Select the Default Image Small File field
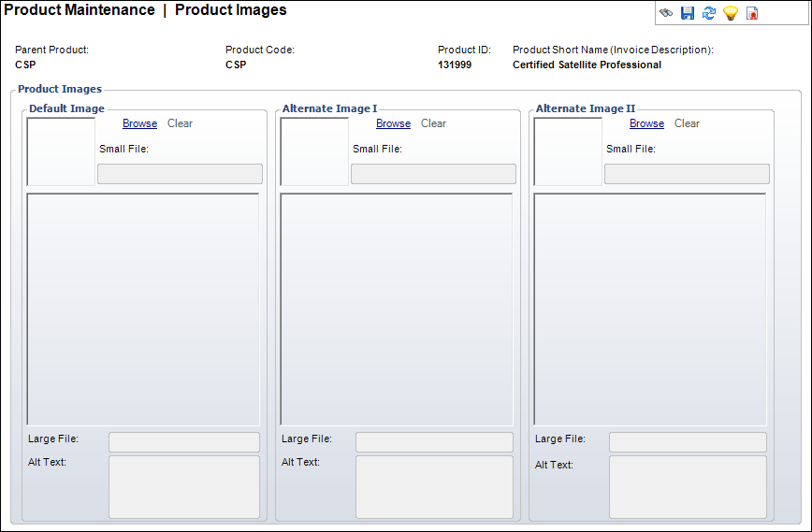Viewport: 812px width, 532px height. 181,174
